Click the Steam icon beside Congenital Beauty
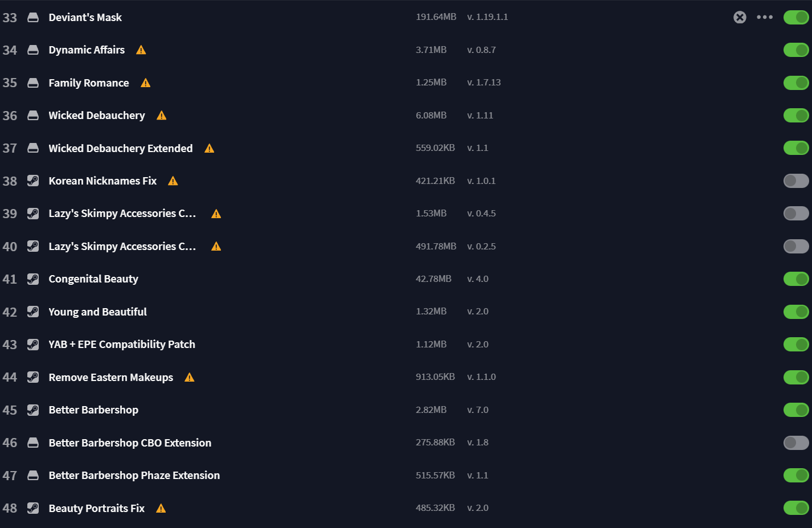 click(x=33, y=279)
